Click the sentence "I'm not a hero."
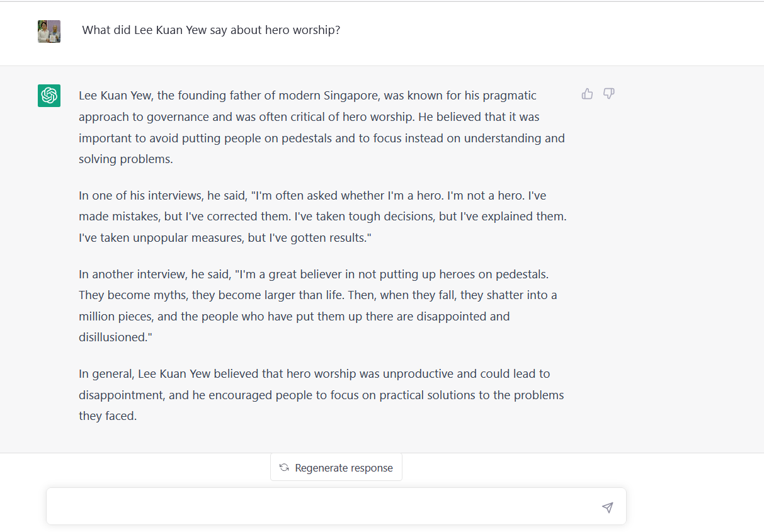The image size is (764, 532). click(x=486, y=196)
